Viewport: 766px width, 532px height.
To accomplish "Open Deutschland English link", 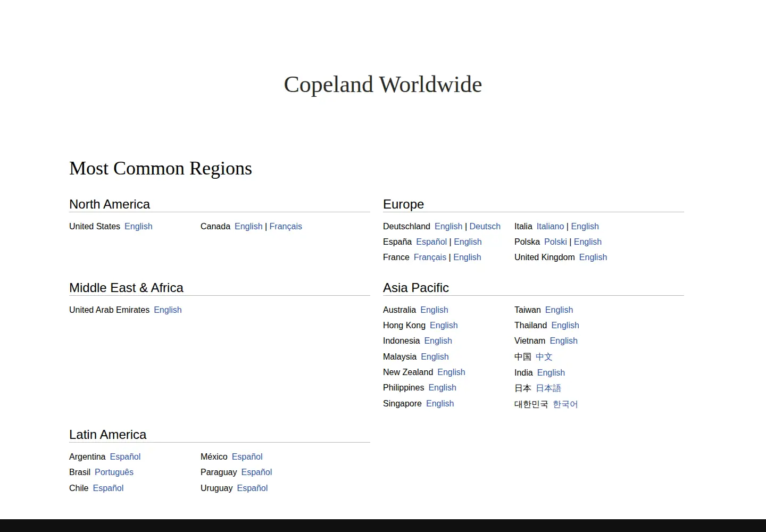I will 448,226.
